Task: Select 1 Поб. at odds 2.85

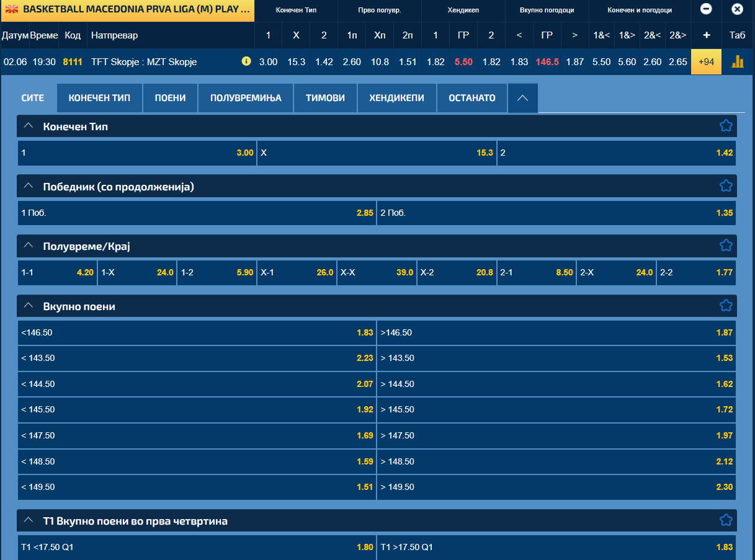Action: [197, 213]
